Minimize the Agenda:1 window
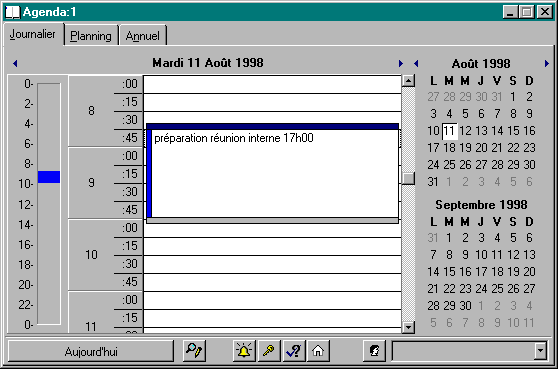Screen dimensions: 558x369 pos(510,12)
